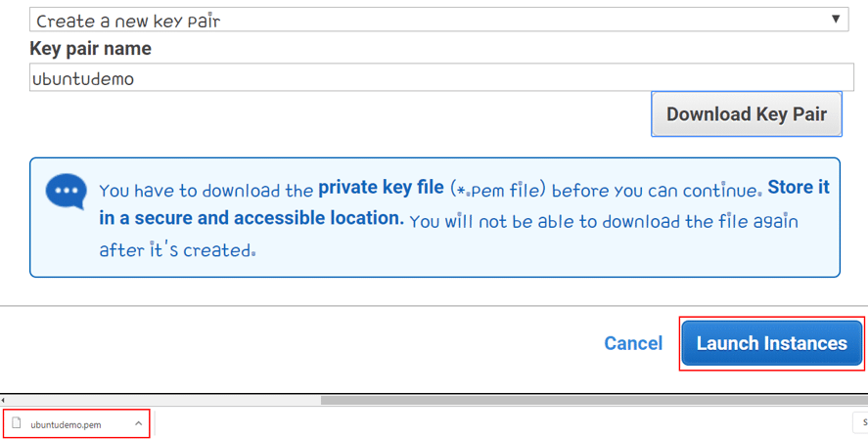Click the file icon beside ubuntudemo.pem
The image size is (868, 439).
pyautogui.click(x=17, y=423)
